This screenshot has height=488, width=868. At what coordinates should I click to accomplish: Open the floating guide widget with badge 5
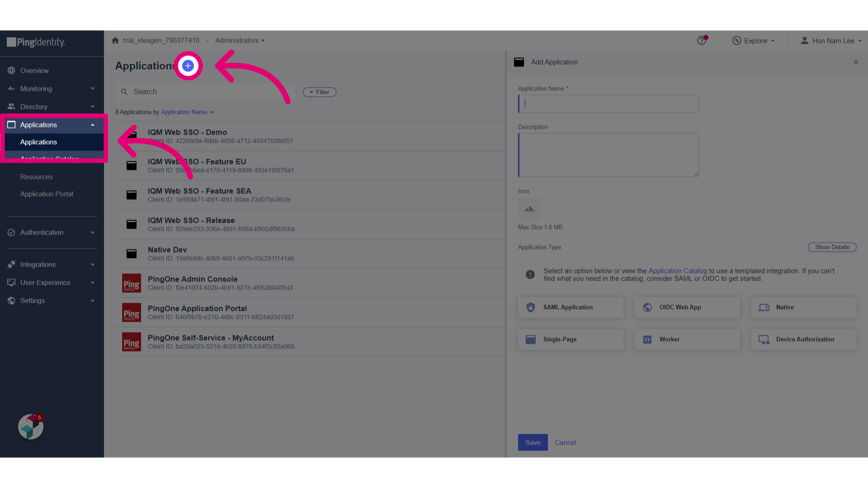(31, 427)
